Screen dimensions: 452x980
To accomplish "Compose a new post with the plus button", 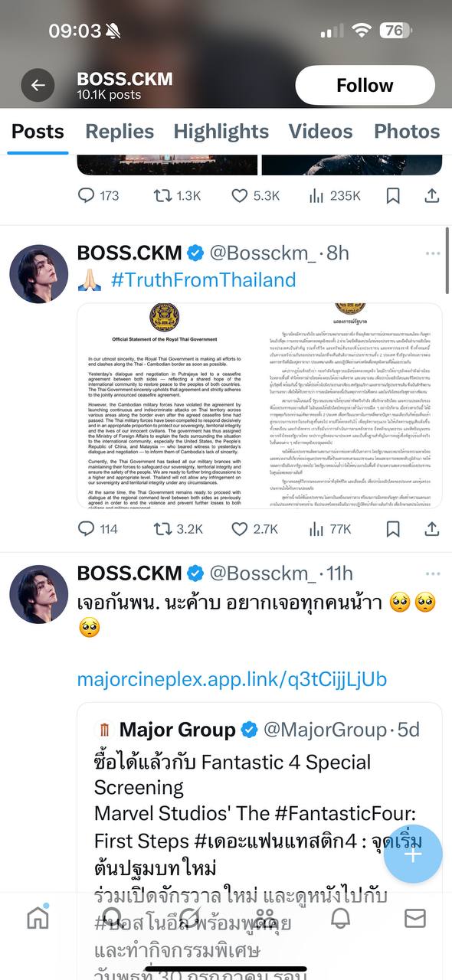I will (x=413, y=854).
